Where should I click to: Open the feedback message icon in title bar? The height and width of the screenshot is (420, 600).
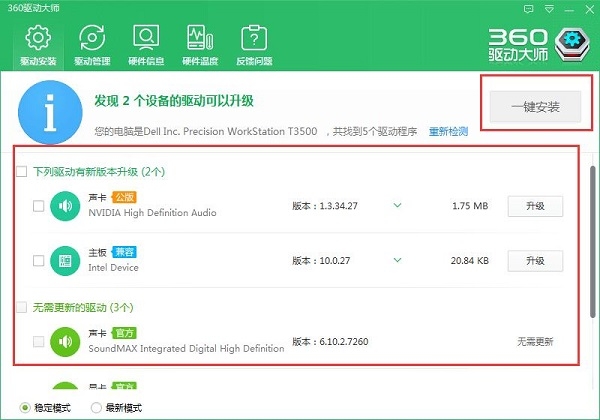[528, 9]
